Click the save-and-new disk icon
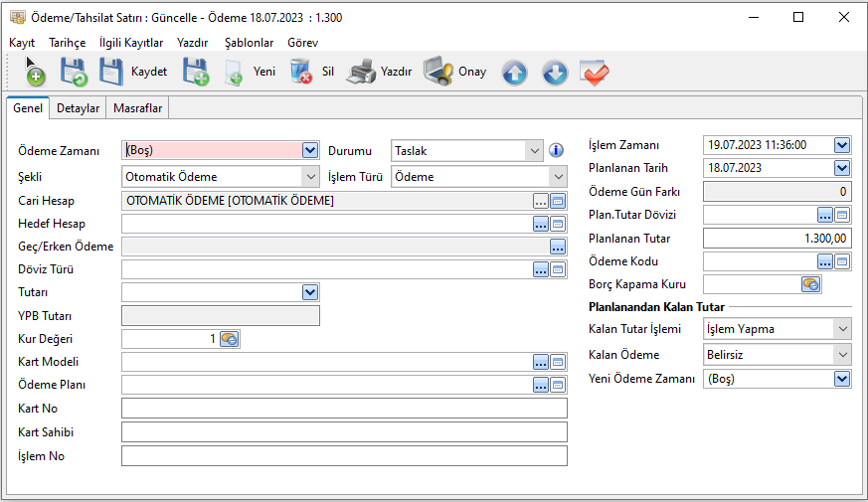The width and height of the screenshot is (868, 502). point(195,72)
